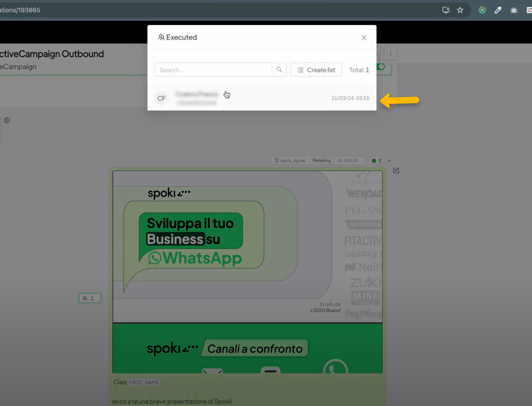Viewport: 532px width, 406px height.
Task: Click the install/cast screen icon in address bar
Action: click(446, 10)
